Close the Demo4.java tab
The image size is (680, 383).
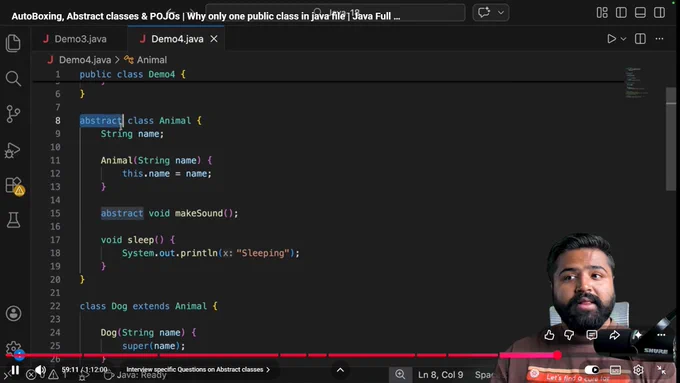click(x=214, y=39)
